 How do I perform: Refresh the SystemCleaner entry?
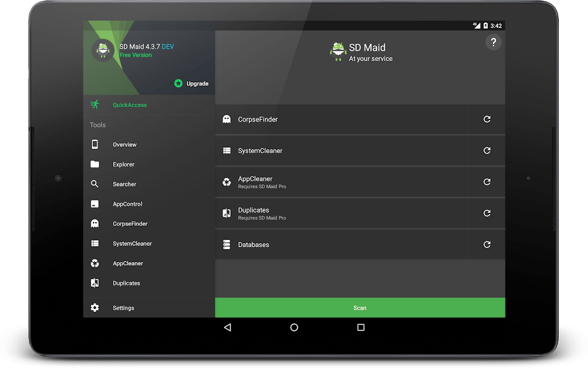[487, 150]
